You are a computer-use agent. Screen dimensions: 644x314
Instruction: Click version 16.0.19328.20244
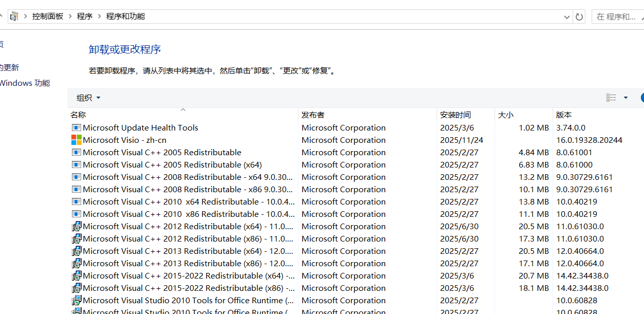tap(589, 140)
